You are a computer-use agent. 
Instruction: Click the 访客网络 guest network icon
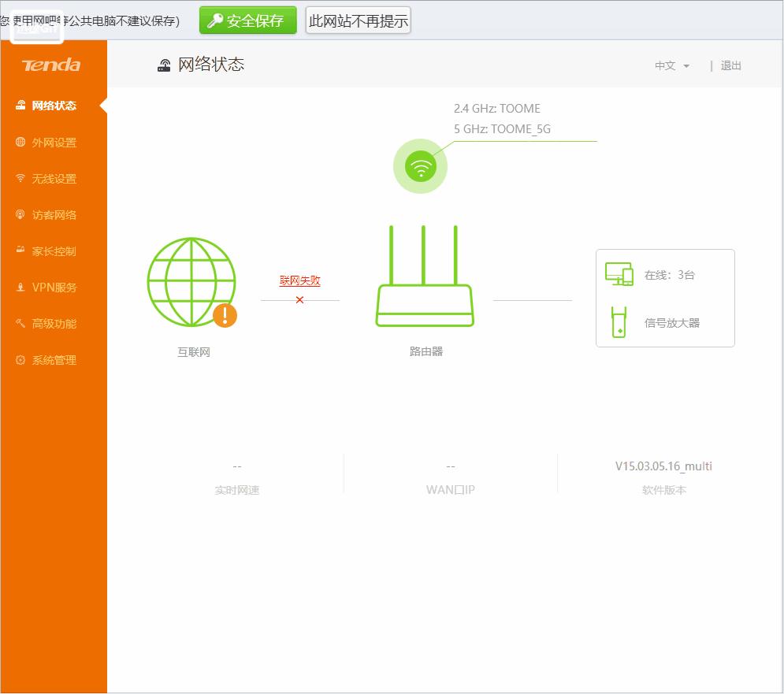21,214
